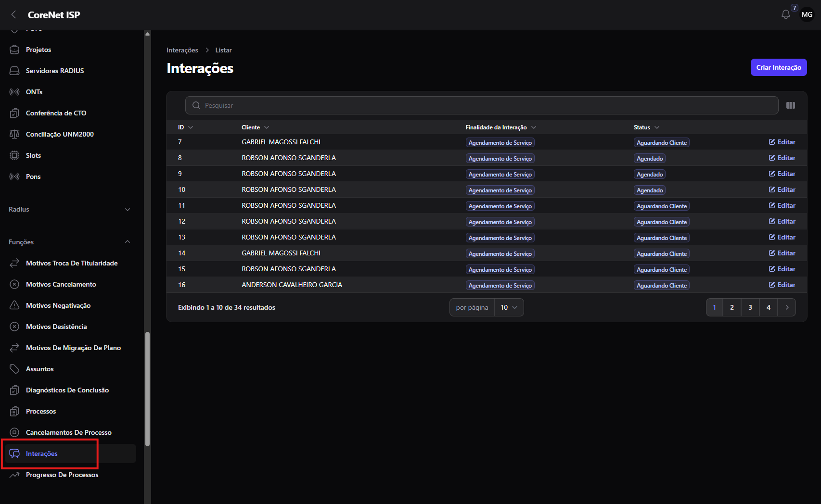The width and height of the screenshot is (821, 504).
Task: Click the Assuntos tag icon
Action: pos(14,369)
